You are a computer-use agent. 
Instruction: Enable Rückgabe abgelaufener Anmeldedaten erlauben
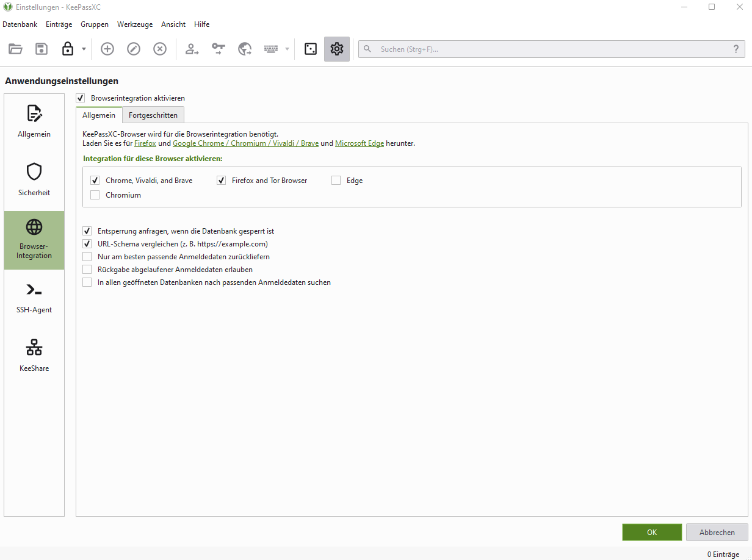pos(87,270)
